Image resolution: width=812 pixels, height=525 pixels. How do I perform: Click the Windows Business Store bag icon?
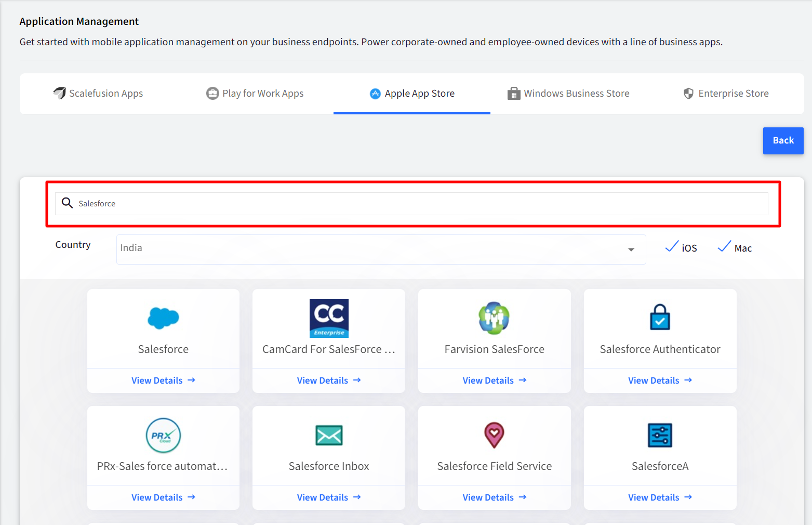[x=514, y=94]
